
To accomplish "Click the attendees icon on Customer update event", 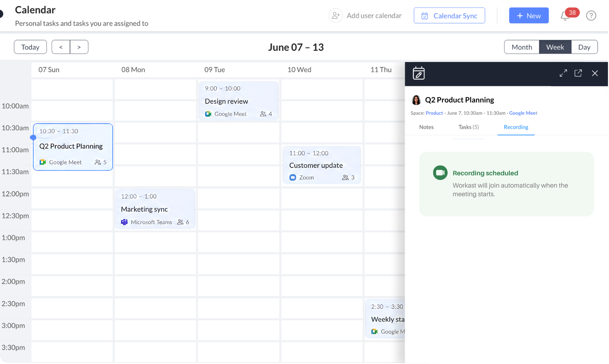I will click(345, 177).
